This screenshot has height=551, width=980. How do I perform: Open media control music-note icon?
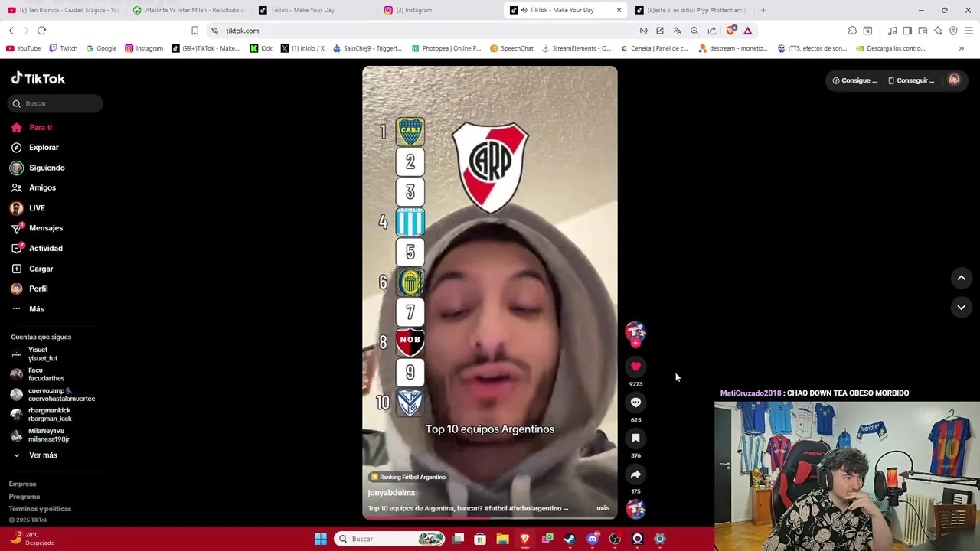click(892, 31)
